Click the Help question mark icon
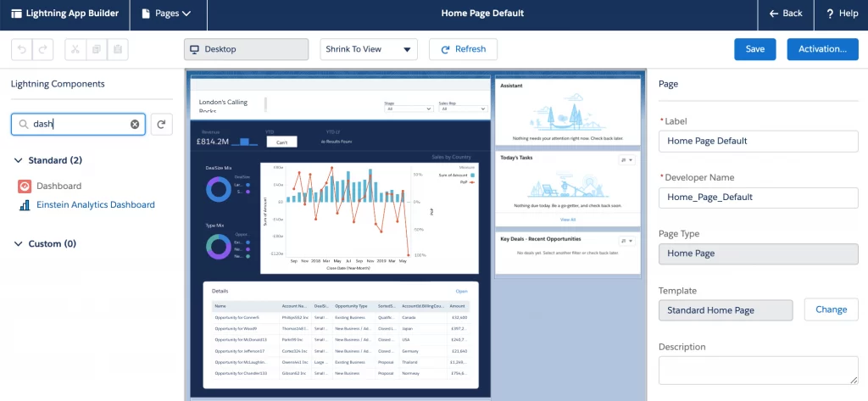Viewport: 868px width, 401px height. tap(830, 14)
